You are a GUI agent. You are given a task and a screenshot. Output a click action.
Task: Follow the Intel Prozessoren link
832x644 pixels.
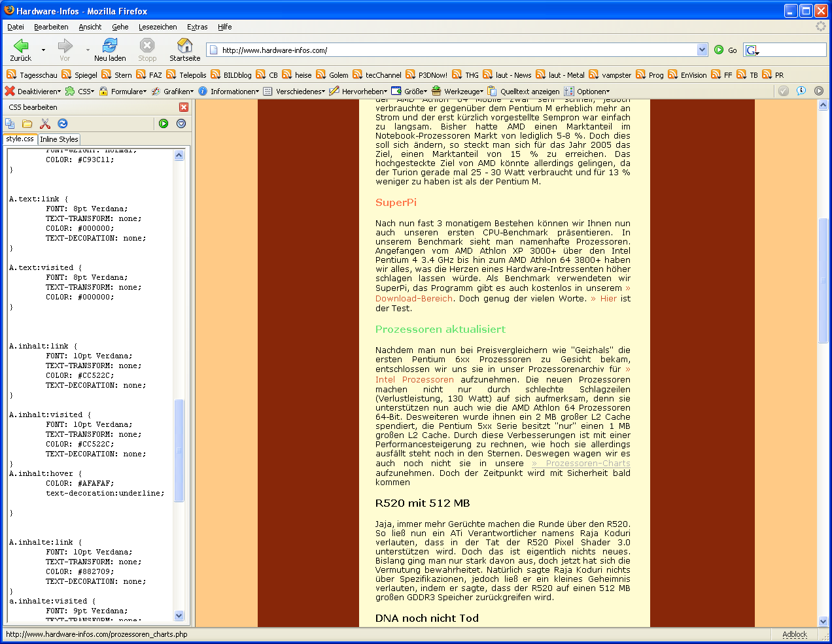(x=415, y=380)
